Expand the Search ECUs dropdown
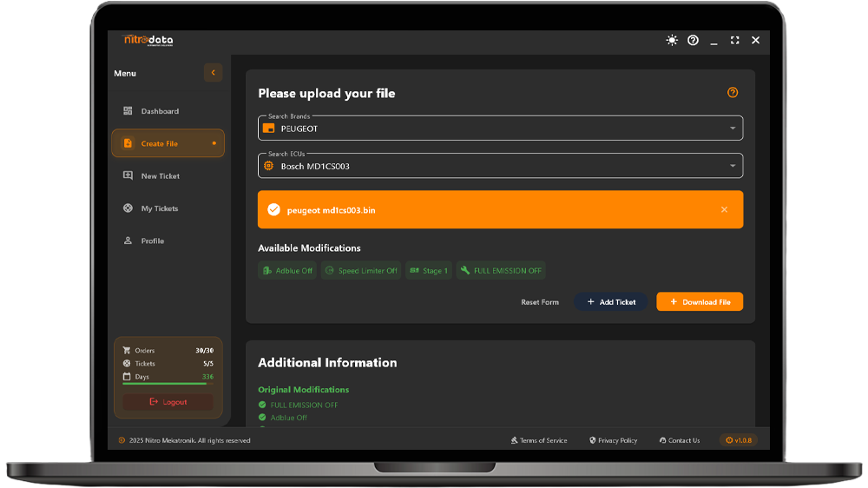The height and width of the screenshot is (488, 868). coord(732,166)
